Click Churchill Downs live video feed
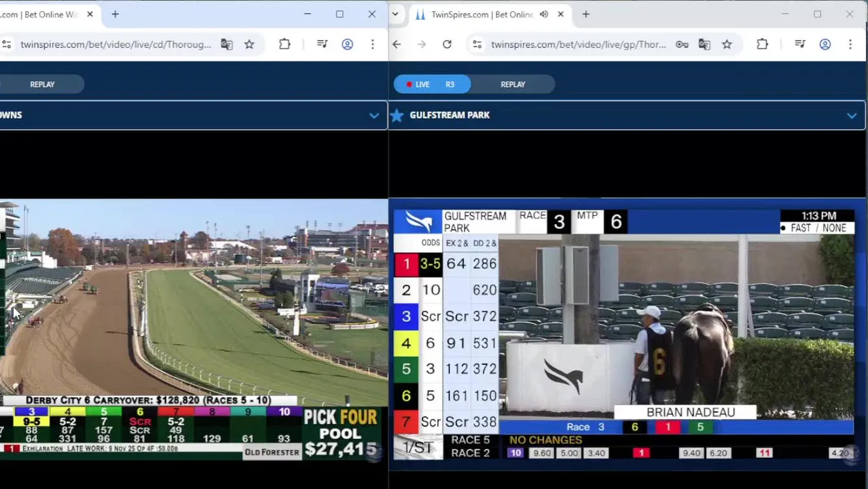 coord(194,330)
